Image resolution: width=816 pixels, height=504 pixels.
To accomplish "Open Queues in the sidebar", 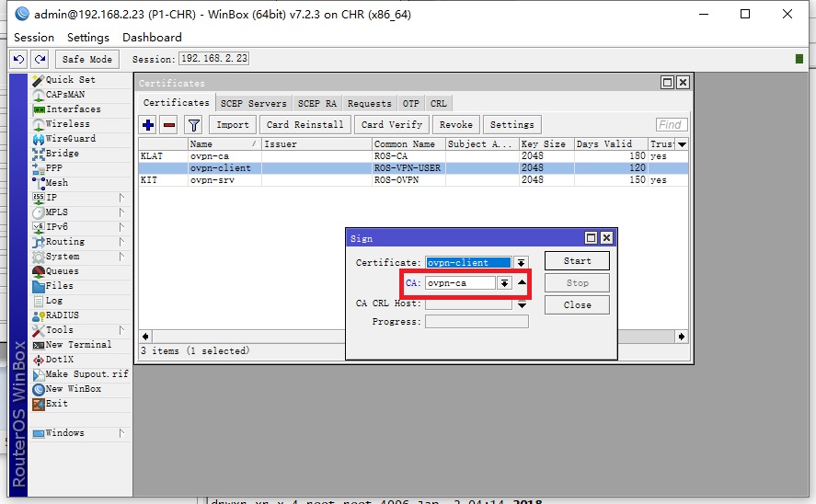I will [62, 271].
